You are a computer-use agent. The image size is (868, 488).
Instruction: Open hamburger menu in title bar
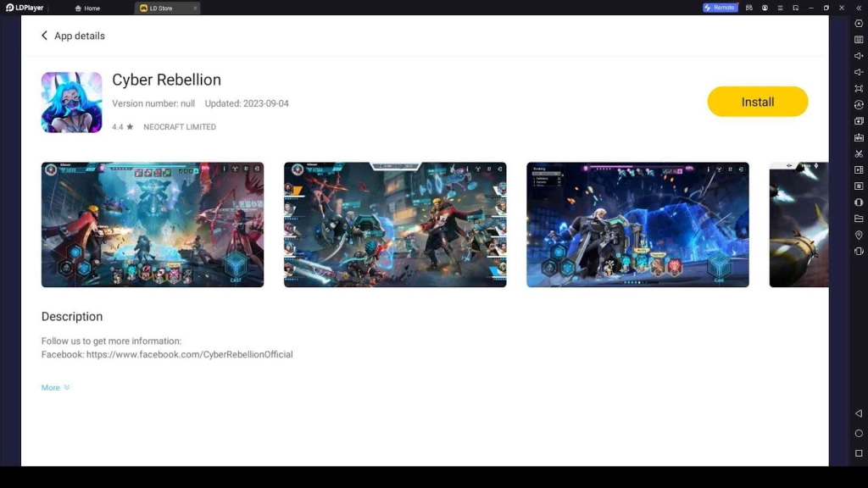(x=780, y=8)
